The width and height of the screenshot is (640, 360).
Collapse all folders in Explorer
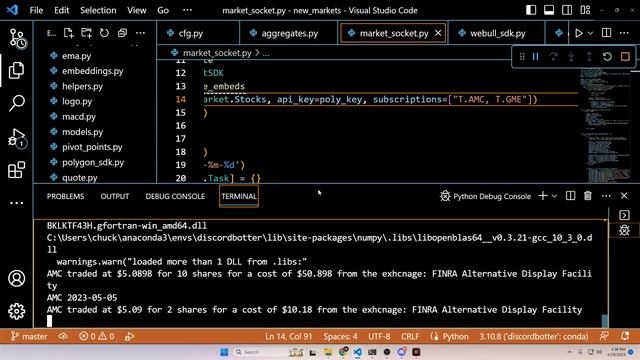122,33
